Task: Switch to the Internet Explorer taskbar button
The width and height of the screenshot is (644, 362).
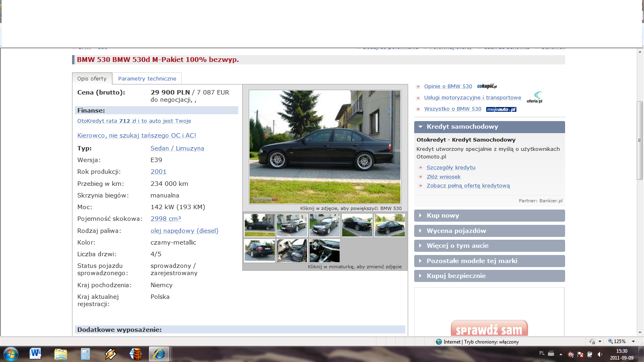Action: 159,354
